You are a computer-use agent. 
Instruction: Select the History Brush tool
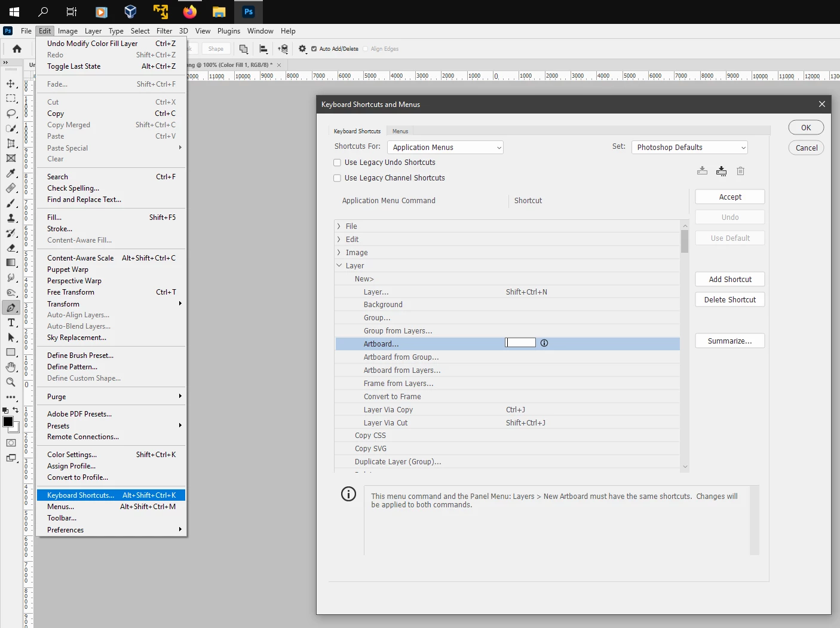(11, 233)
